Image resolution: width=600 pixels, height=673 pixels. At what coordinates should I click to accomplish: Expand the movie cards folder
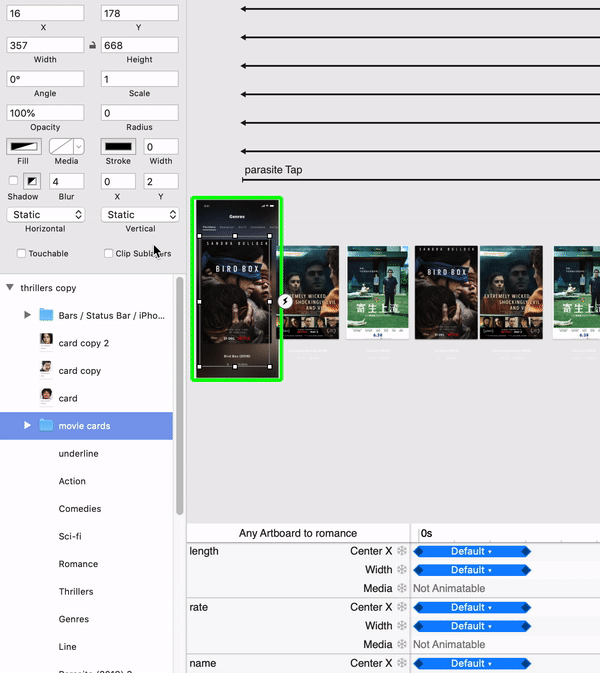tap(27, 425)
